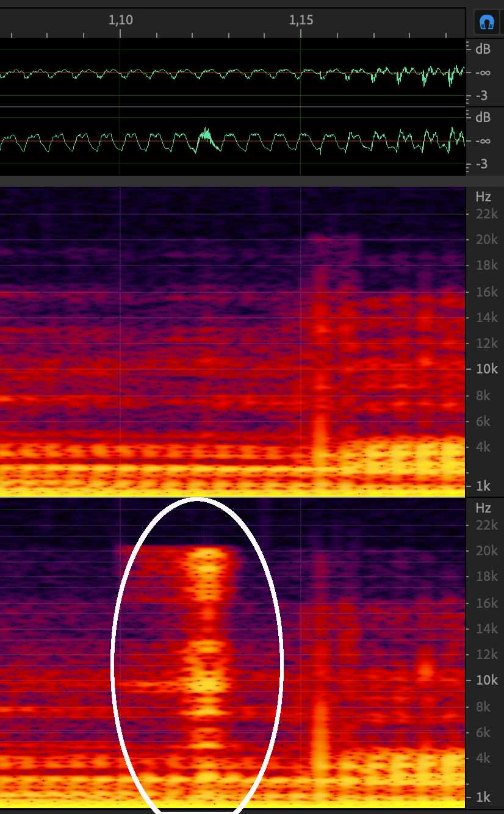Click the upper channel's -∞ amplitude label
This screenshot has height=814, width=504.
[x=481, y=72]
